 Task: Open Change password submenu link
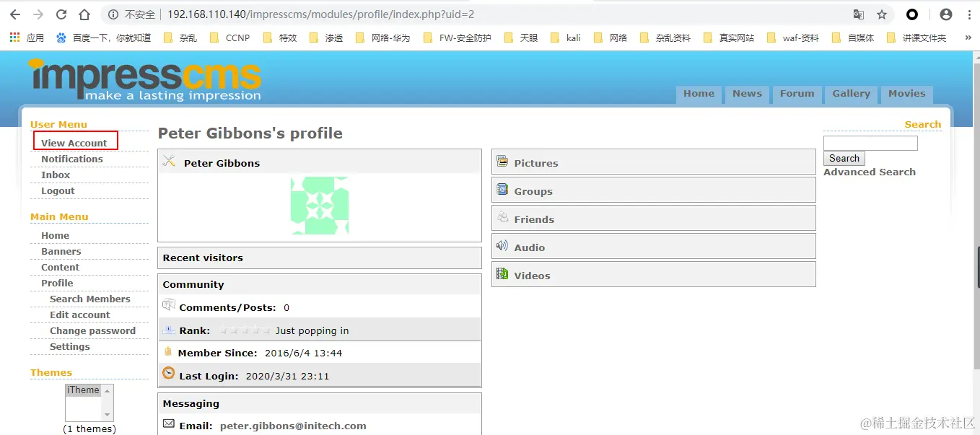(x=92, y=330)
